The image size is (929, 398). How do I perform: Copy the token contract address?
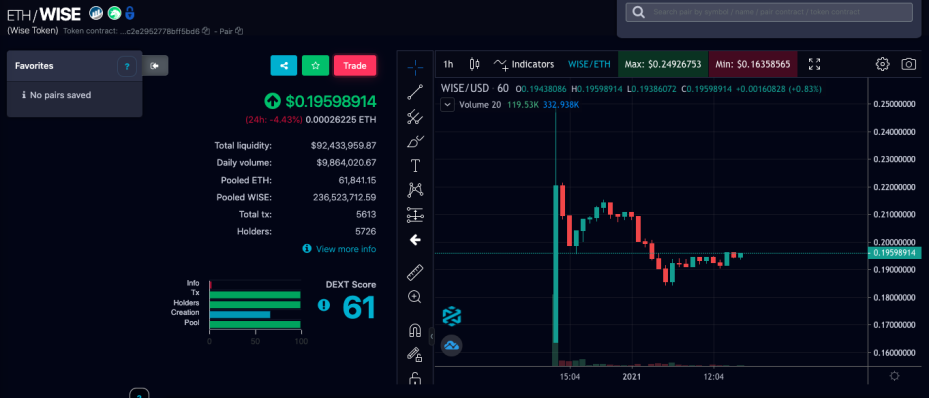tap(206, 31)
